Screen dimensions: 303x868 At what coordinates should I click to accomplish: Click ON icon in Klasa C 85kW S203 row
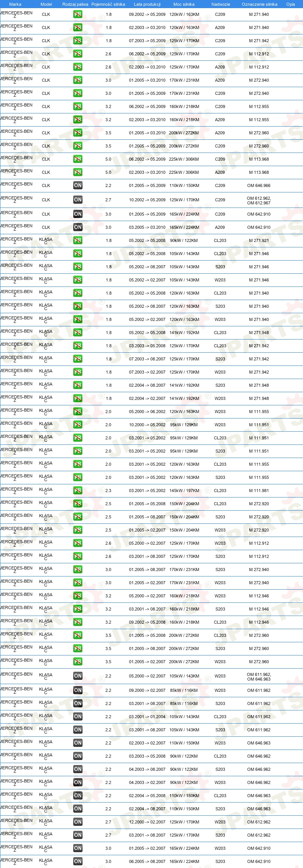point(78,703)
